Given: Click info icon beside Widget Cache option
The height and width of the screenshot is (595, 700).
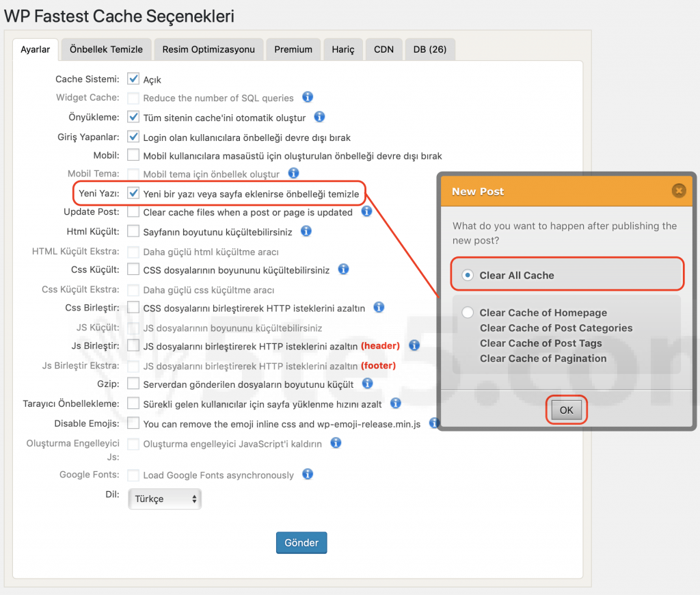Looking at the screenshot, I should (308, 97).
